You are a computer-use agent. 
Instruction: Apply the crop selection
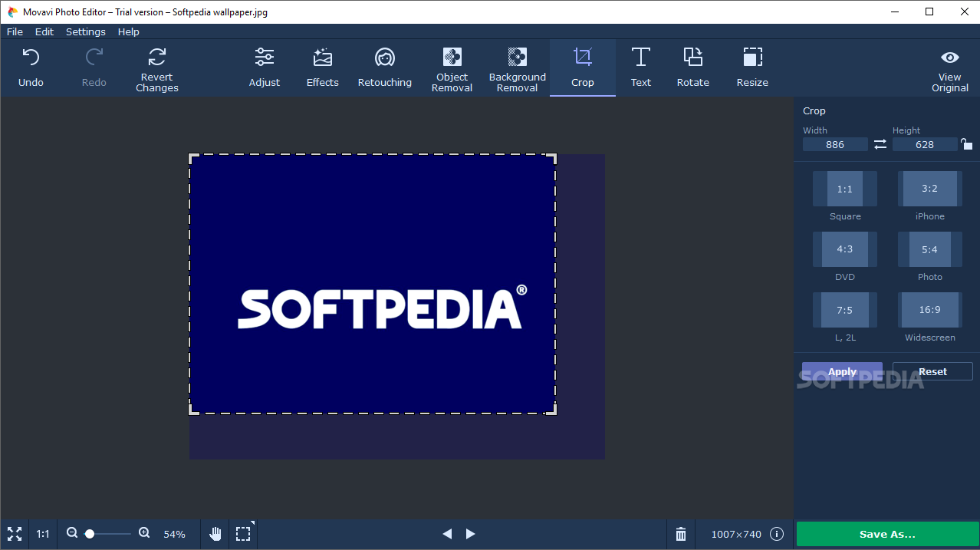[842, 371]
